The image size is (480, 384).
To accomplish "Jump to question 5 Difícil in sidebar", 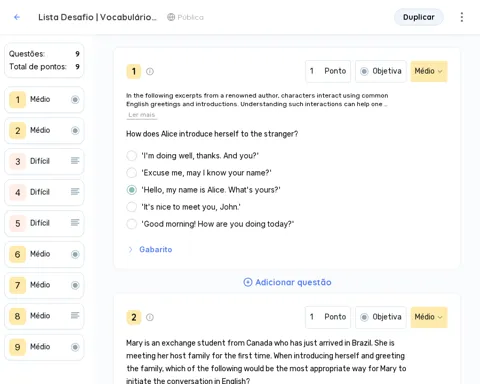I will tap(44, 223).
